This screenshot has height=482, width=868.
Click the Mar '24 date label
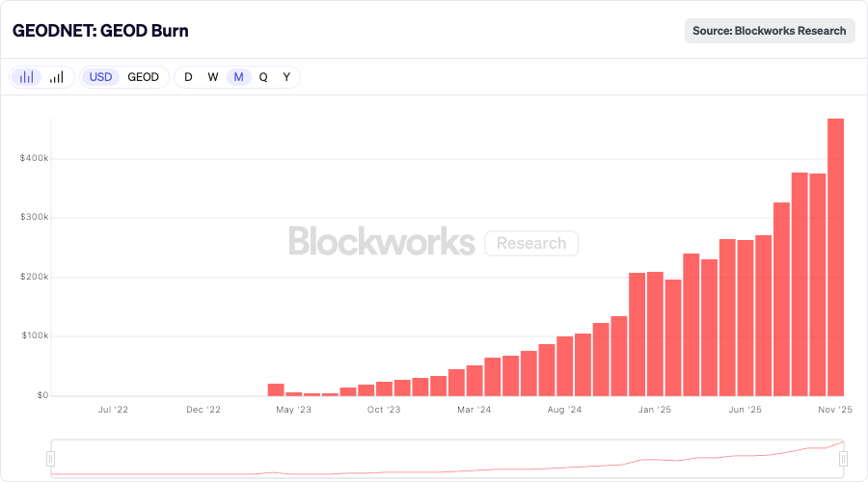pyautogui.click(x=474, y=410)
